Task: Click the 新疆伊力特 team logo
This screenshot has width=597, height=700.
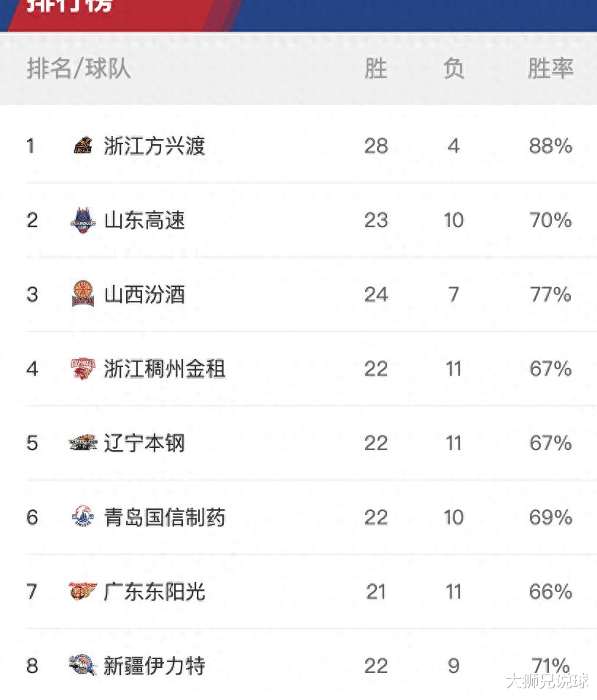Action: pos(83,665)
